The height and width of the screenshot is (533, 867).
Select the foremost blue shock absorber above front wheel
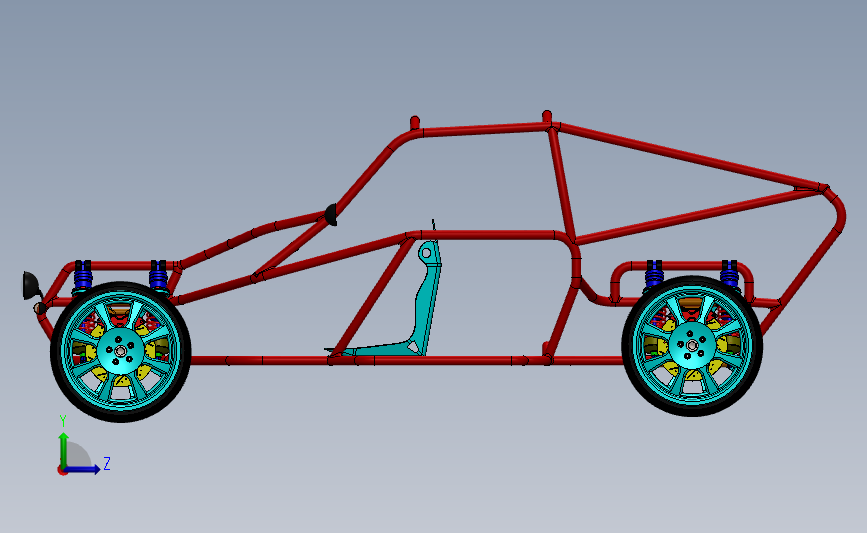point(82,275)
